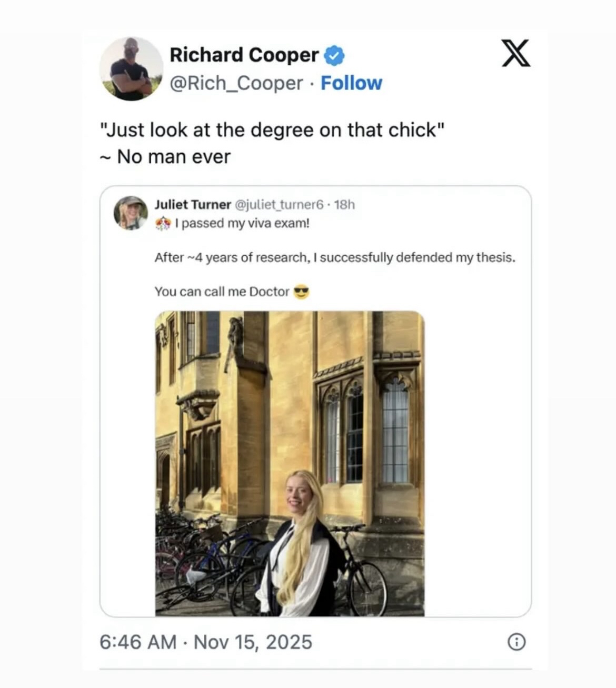Open the 6:46 AM Nov 15, 2025 timestamp
The image size is (616, 688).
coord(206,642)
